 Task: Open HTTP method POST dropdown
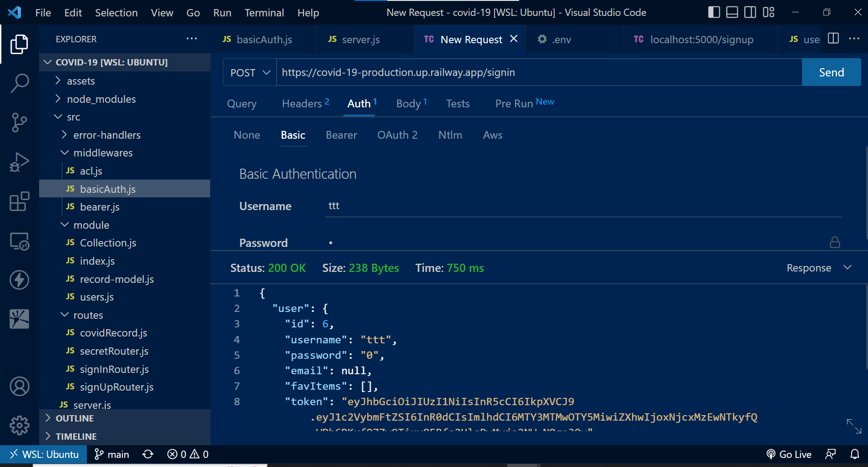click(x=250, y=72)
